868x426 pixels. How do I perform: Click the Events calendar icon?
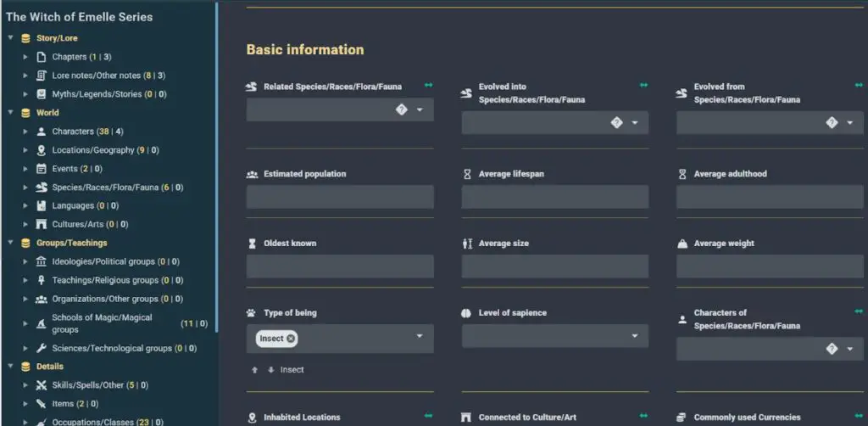(x=42, y=169)
